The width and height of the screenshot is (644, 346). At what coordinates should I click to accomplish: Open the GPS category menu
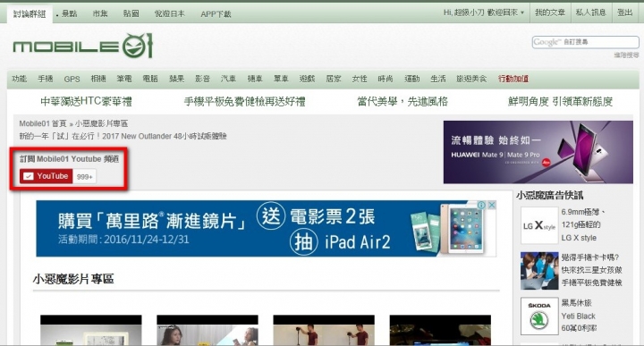(72, 80)
